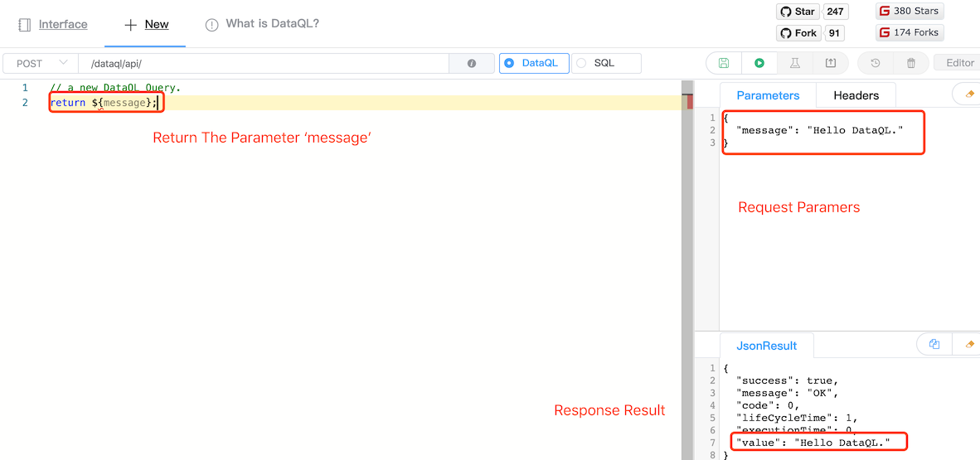This screenshot has width=980, height=460.
Task: Click the flask (smoke test) icon
Action: pos(795,63)
